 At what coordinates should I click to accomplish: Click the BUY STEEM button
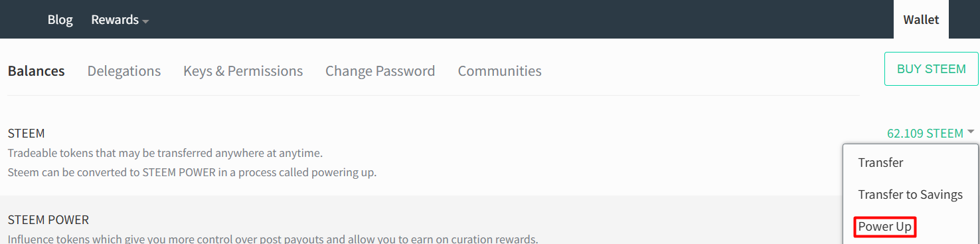[932, 69]
